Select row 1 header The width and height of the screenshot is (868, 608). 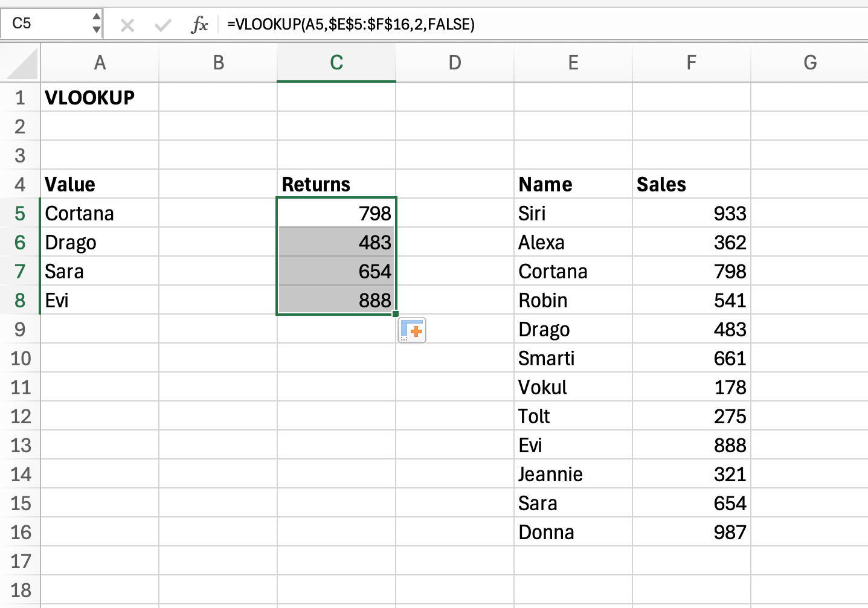pyautogui.click(x=20, y=97)
